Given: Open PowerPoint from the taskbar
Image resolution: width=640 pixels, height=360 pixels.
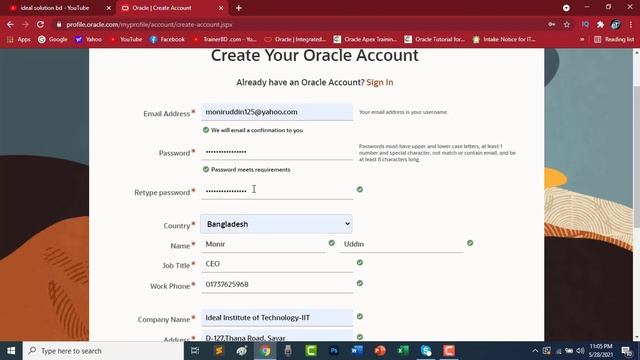Looking at the screenshot, I should click(380, 351).
